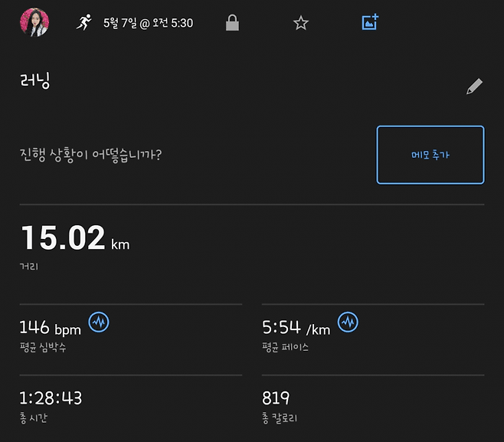Open heart rate chart icon beside 146 bpm
The height and width of the screenshot is (442, 504).
pyautogui.click(x=99, y=322)
